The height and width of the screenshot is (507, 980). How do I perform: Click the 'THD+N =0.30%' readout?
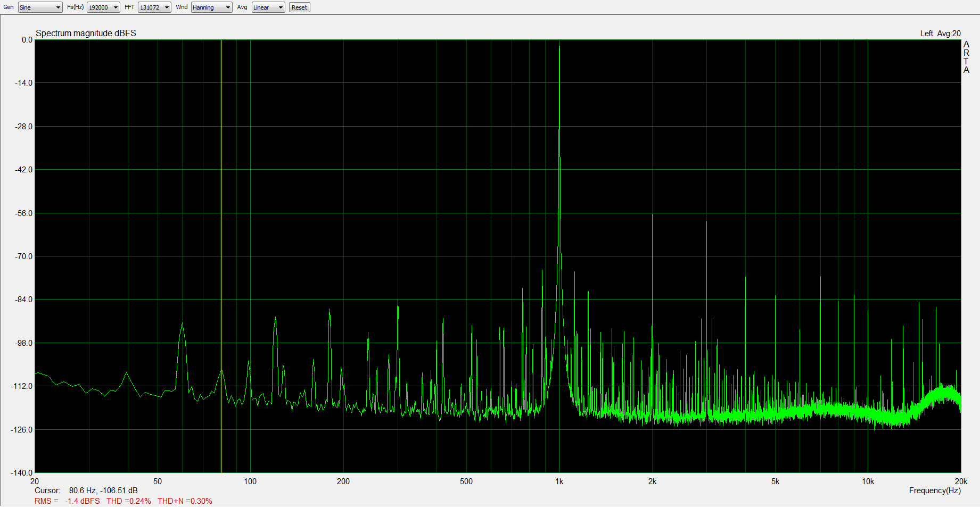(185, 501)
